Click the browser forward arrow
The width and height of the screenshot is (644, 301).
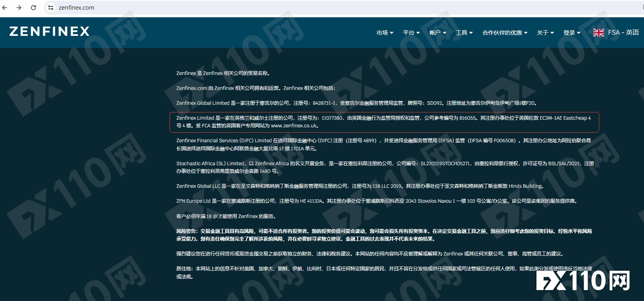pos(19,8)
